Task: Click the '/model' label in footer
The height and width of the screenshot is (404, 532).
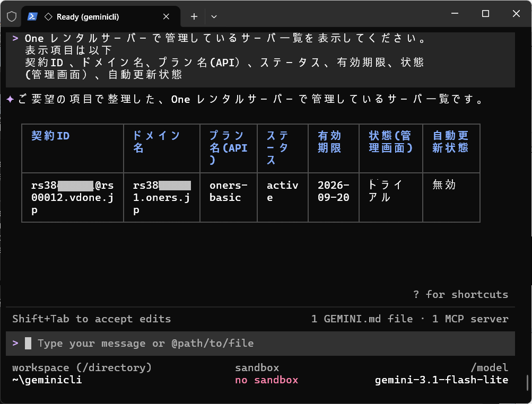Action: click(x=489, y=368)
